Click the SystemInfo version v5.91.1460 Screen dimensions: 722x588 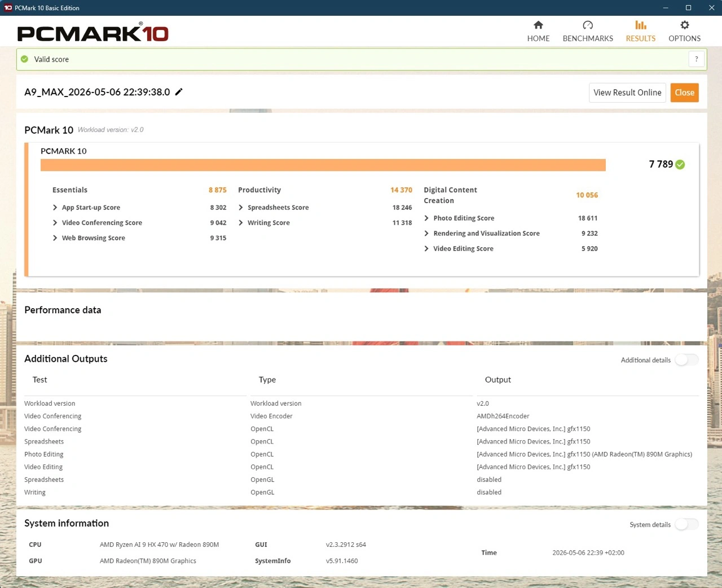tap(342, 561)
